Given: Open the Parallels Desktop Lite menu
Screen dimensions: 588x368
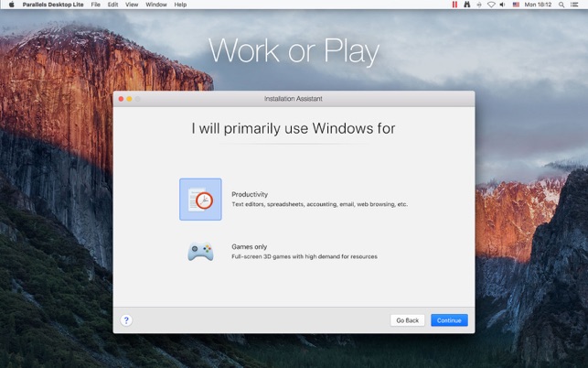Looking at the screenshot, I should pos(53,5).
